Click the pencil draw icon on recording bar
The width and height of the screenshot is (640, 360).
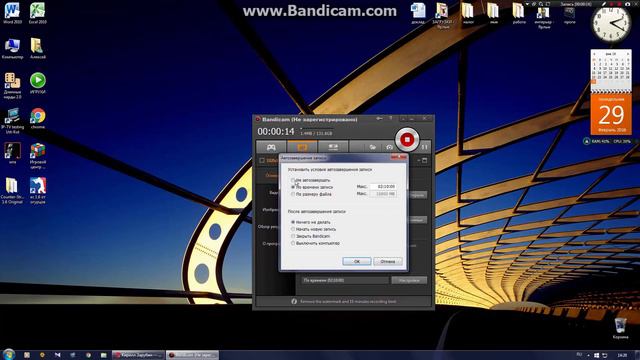(x=604, y=4)
